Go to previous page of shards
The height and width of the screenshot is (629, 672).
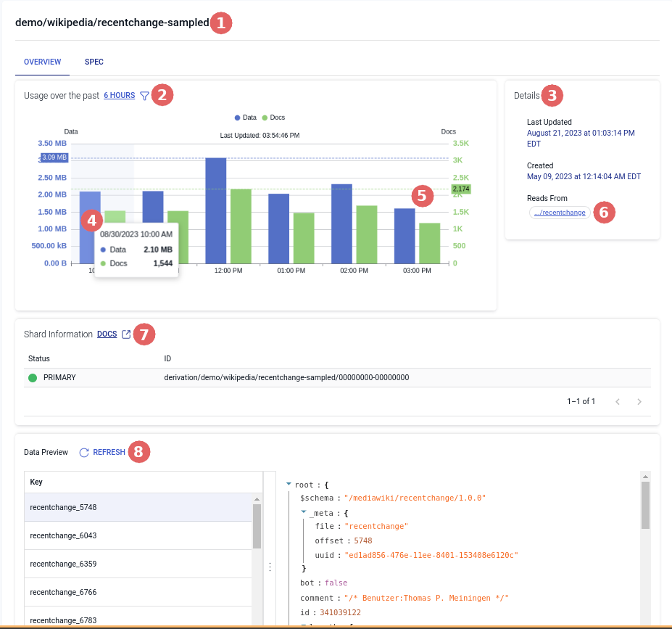[x=617, y=401]
